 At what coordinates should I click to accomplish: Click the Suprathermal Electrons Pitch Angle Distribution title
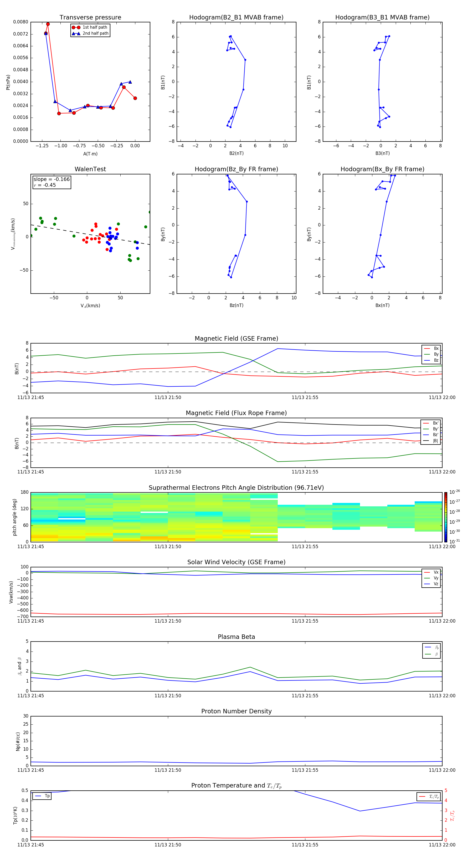pos(236,488)
